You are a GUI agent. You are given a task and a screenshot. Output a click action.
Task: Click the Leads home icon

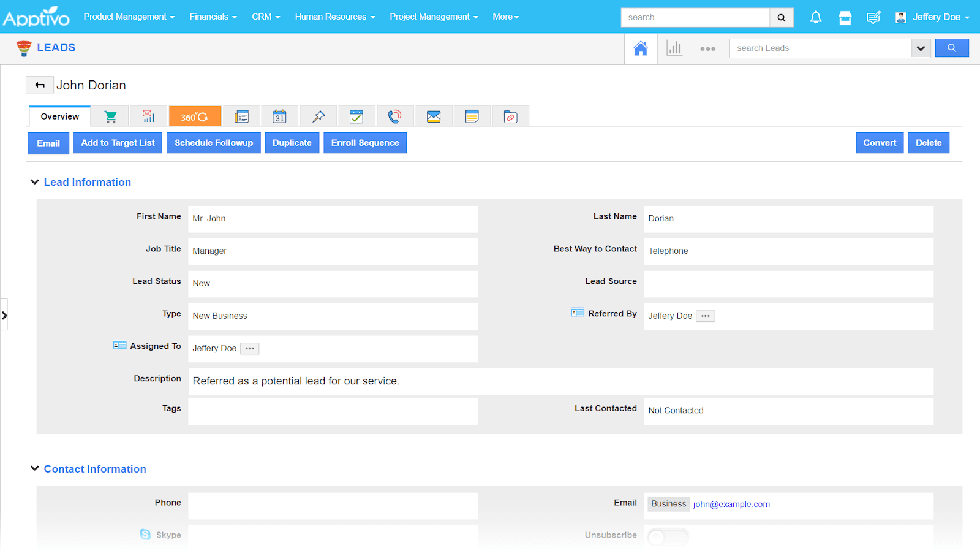pyautogui.click(x=640, y=48)
